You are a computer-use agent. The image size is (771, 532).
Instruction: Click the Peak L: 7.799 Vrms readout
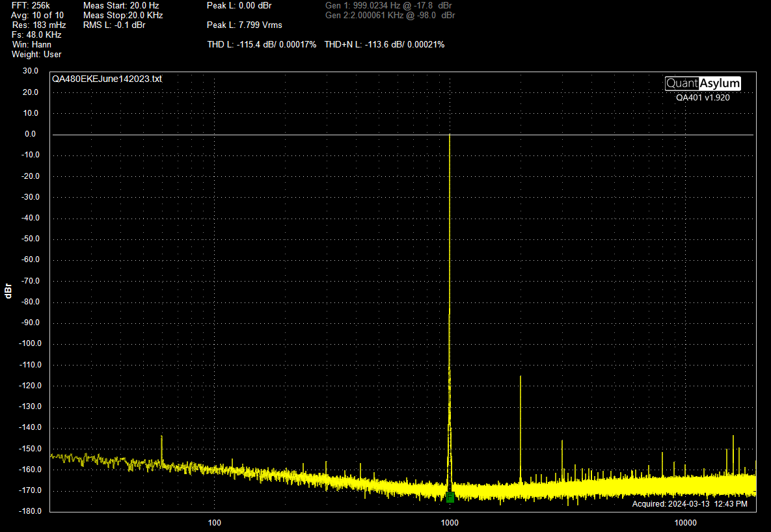tap(245, 25)
